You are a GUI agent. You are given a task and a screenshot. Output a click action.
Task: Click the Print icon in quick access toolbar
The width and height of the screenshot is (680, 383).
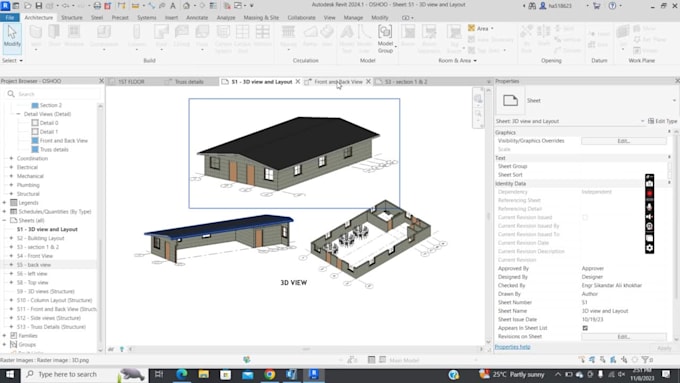(x=97, y=6)
